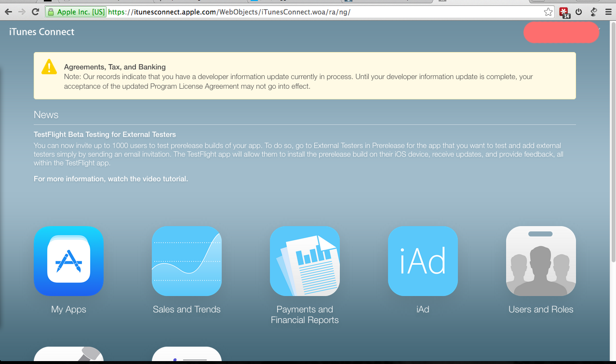Open the Sales and Trends chart icon
Screen dimensions: 616x364
187,261
